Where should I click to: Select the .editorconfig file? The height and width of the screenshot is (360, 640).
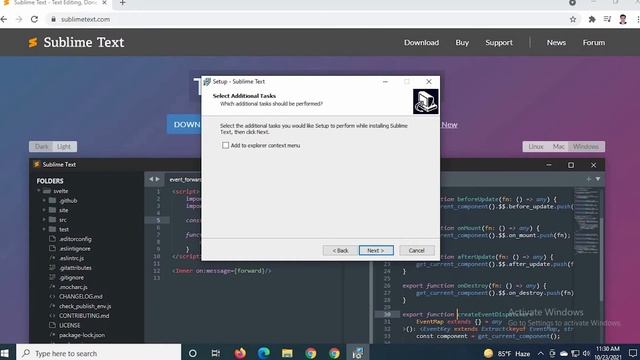coord(75,239)
